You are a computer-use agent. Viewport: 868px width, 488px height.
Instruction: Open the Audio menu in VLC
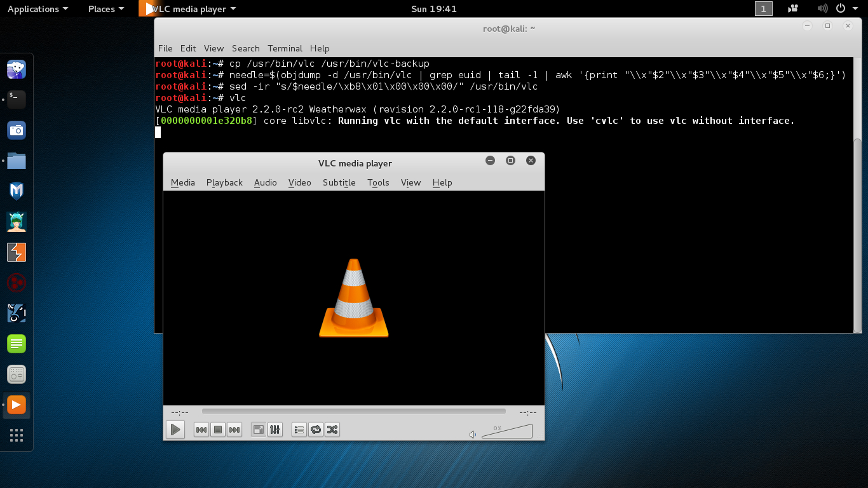click(x=266, y=182)
